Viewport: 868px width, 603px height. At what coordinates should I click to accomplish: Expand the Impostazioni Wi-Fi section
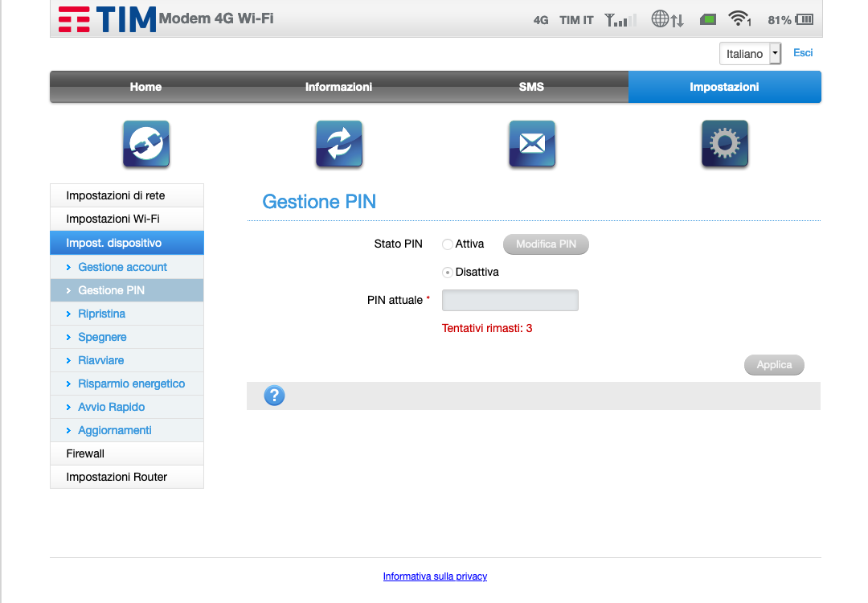point(127,219)
